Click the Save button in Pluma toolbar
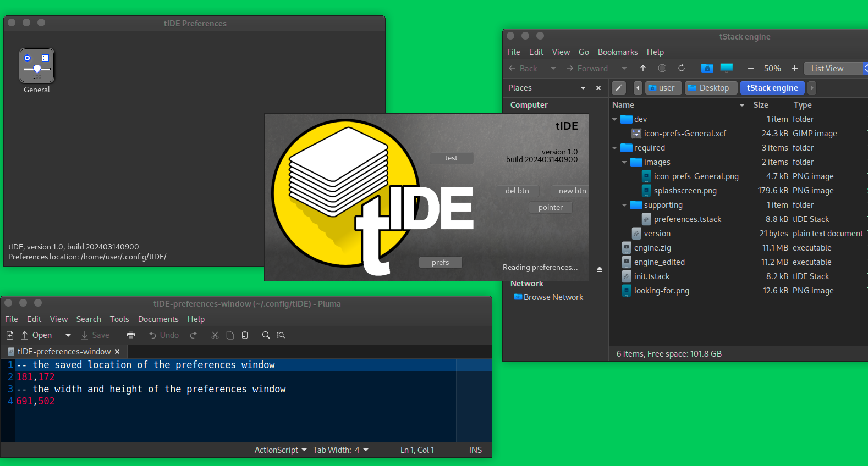Image resolution: width=868 pixels, height=466 pixels. click(x=95, y=335)
